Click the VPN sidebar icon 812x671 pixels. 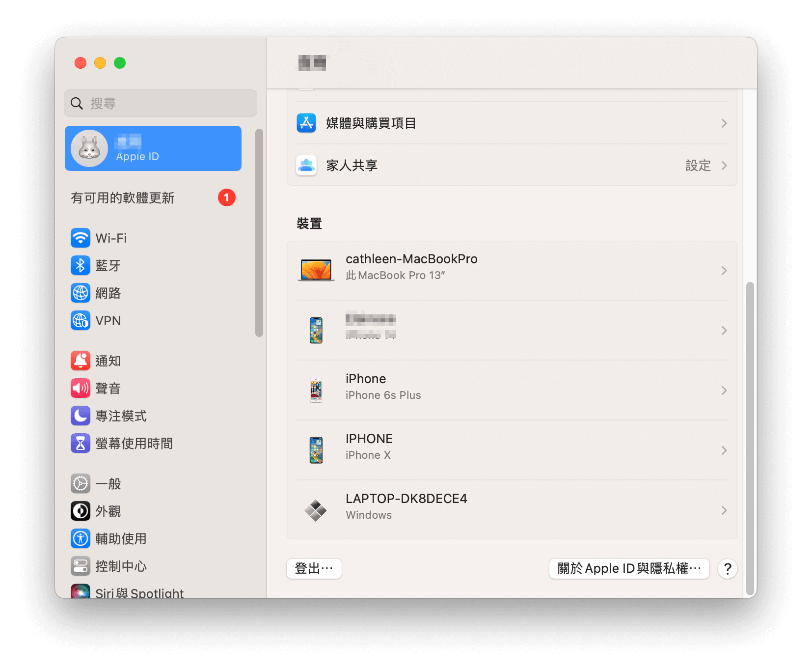81,321
